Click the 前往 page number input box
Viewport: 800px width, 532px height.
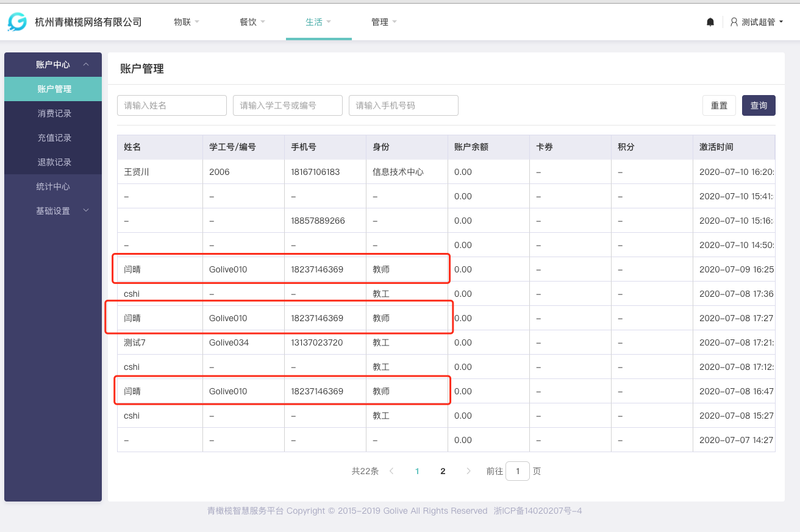tap(518, 471)
